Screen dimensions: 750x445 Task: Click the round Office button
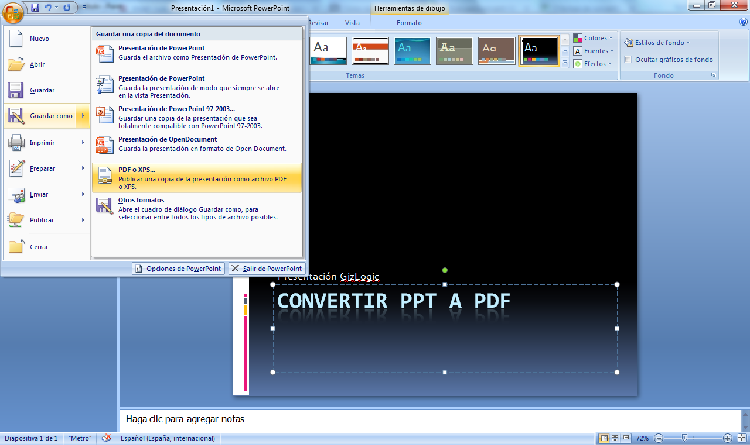point(13,11)
